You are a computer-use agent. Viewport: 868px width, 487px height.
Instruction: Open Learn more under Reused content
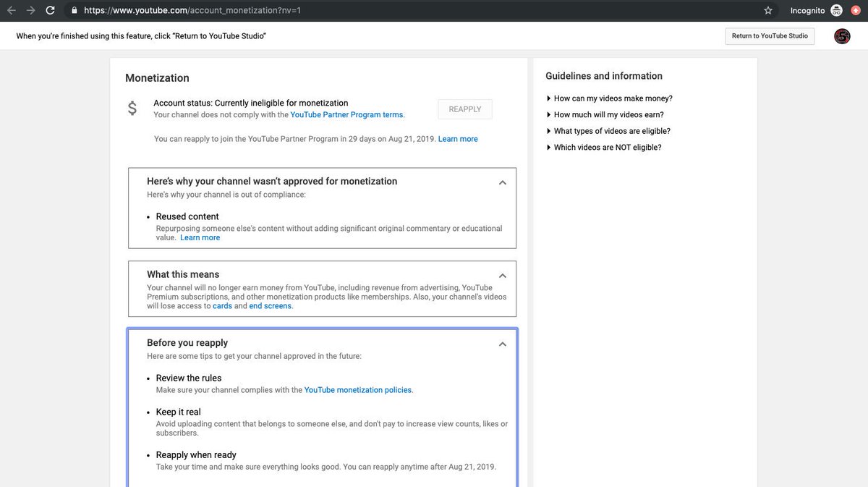pos(200,237)
